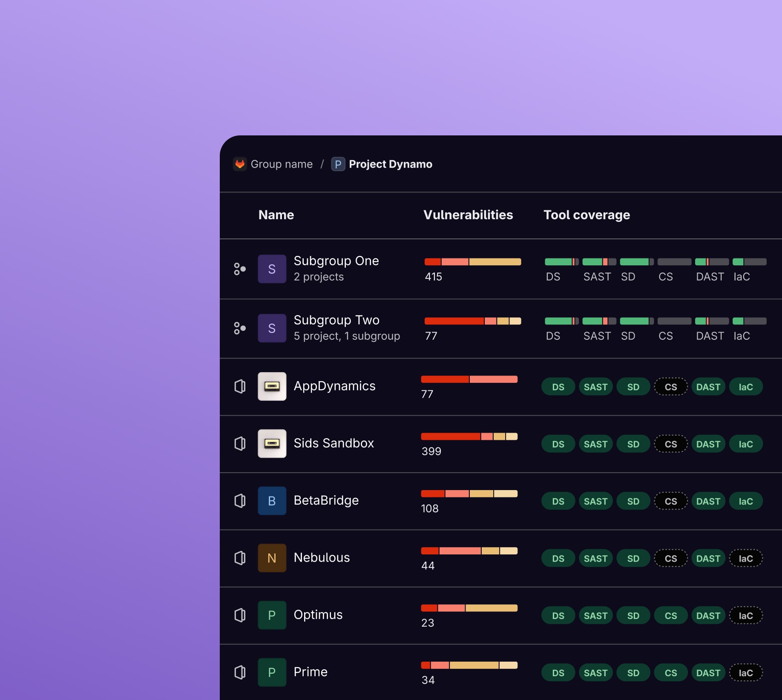Open the BetaBridge project
782x700 pixels.
pyautogui.click(x=326, y=501)
